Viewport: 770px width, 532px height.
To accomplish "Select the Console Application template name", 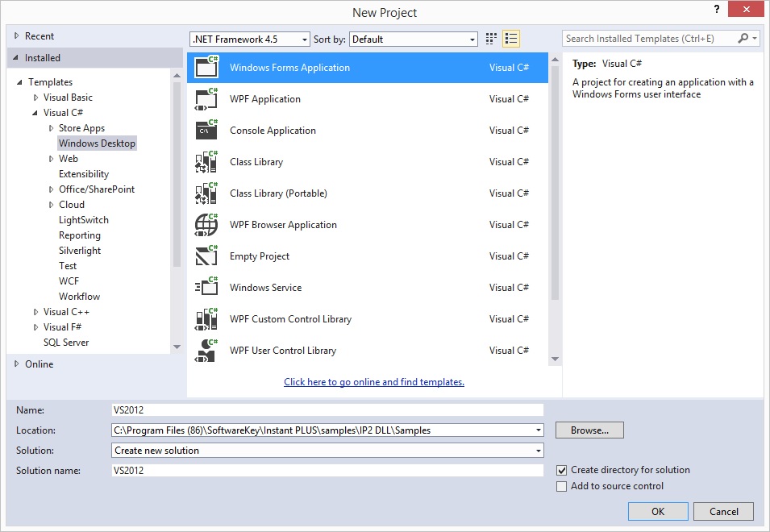I will click(x=273, y=130).
